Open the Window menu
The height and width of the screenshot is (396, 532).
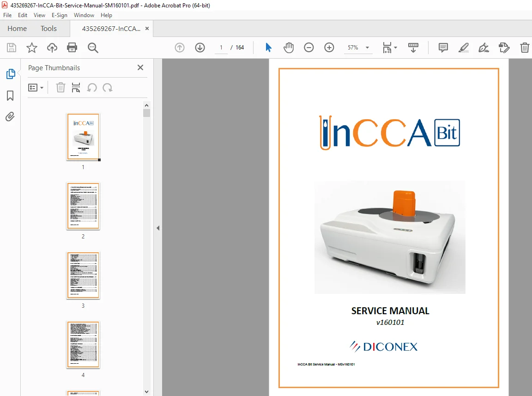coord(84,15)
